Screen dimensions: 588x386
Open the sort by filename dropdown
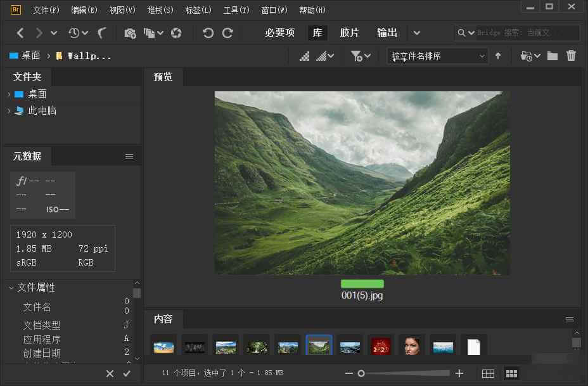(437, 56)
